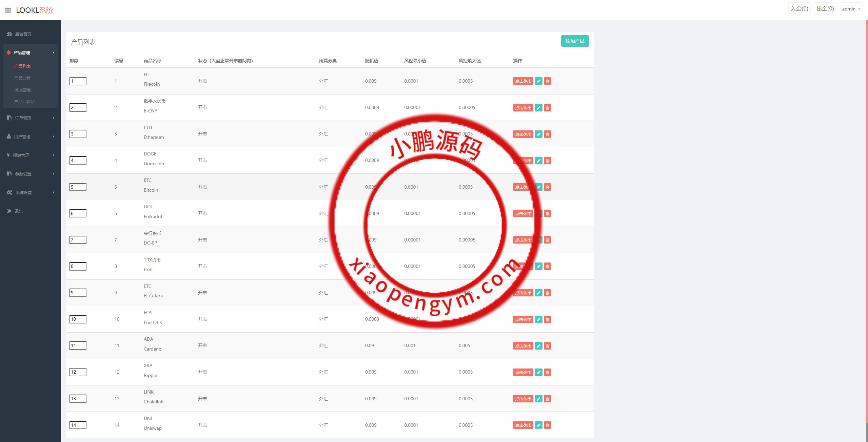
Task: Click the hamburger menu icon
Action: click(x=8, y=10)
